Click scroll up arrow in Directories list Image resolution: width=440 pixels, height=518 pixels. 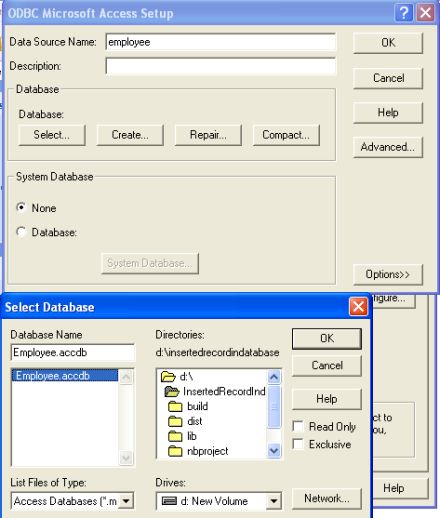coord(274,377)
